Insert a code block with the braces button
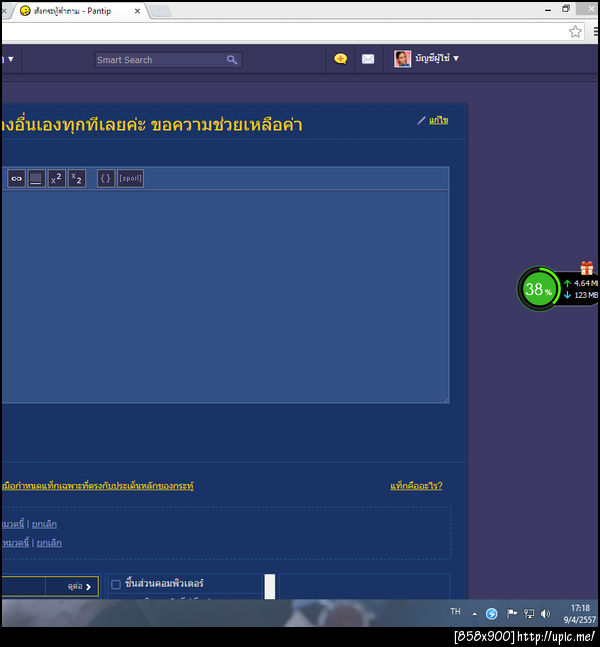Screen dimensions: 600x647 (x=106, y=179)
